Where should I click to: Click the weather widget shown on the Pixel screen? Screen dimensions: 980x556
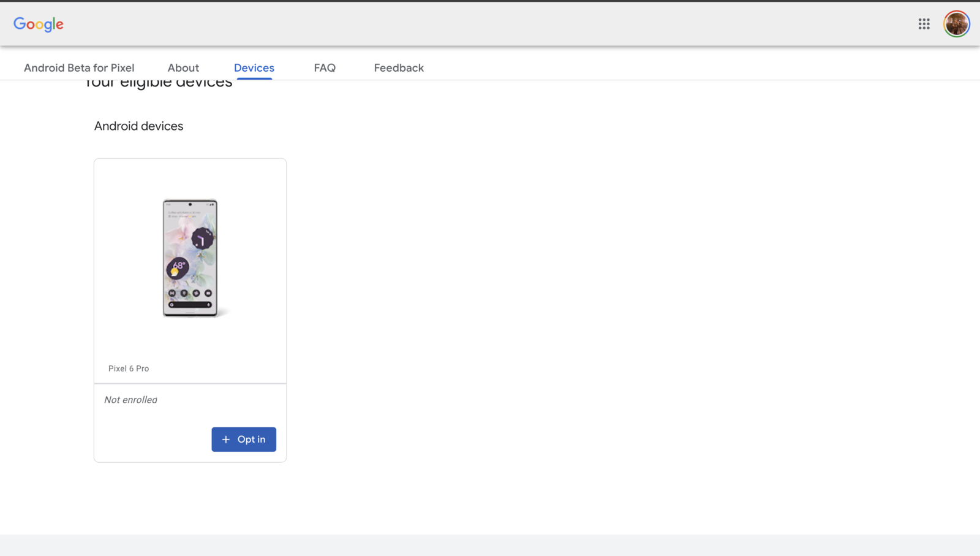coord(178,268)
